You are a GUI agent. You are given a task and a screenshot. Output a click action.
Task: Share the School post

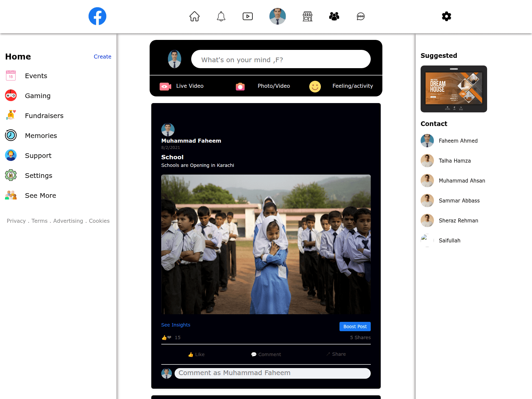(x=336, y=354)
